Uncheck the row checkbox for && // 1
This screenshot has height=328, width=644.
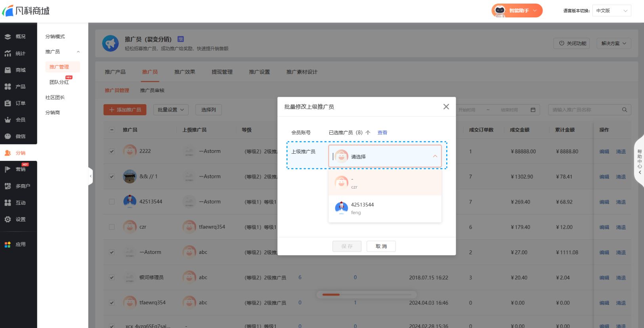112,177
